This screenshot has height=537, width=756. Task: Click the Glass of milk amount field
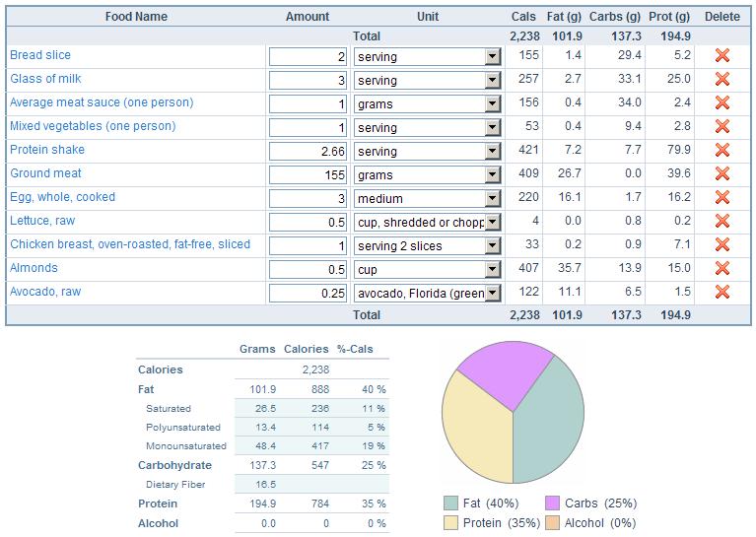(309, 81)
